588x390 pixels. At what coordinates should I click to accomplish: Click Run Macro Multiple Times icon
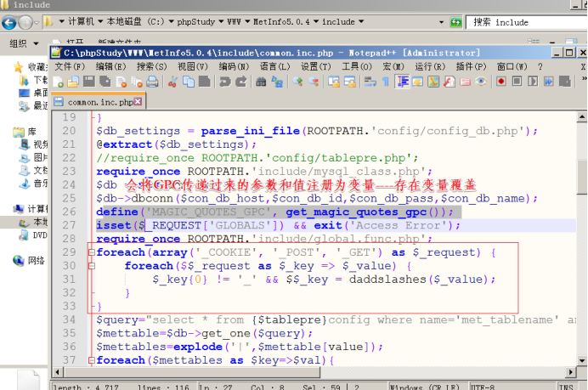click(x=549, y=82)
